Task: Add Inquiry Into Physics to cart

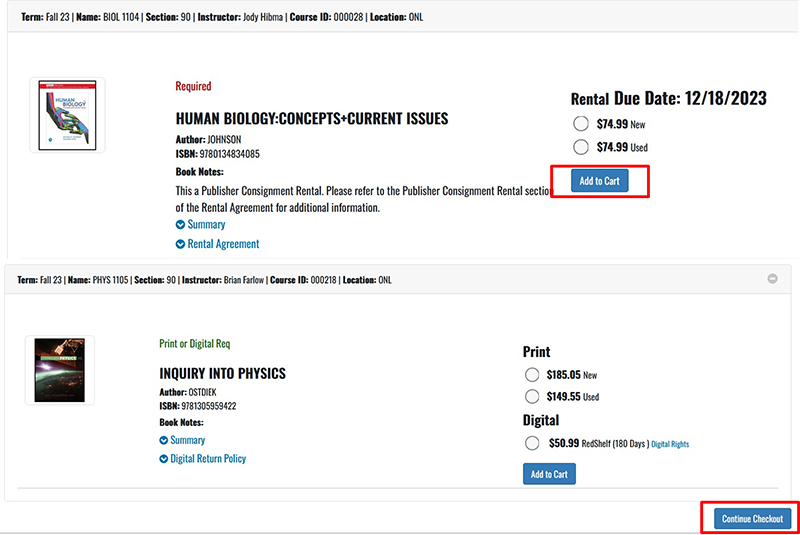Action: click(549, 474)
